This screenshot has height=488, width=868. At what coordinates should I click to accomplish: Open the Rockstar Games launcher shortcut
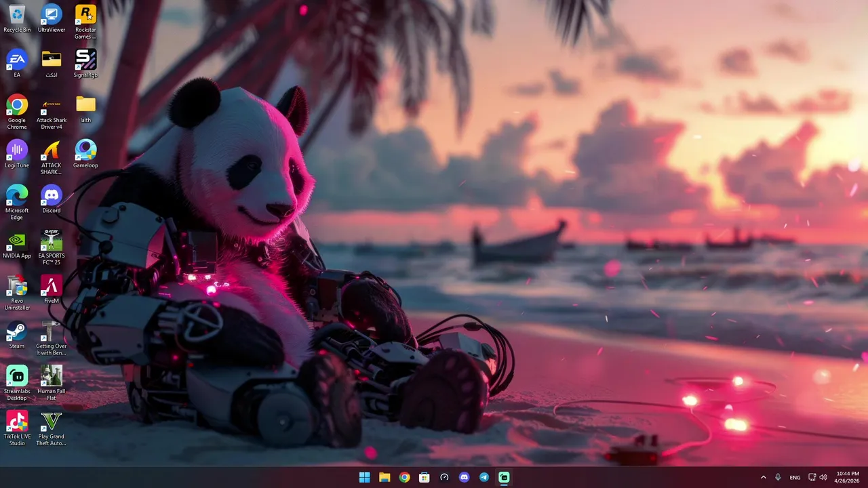click(x=85, y=22)
